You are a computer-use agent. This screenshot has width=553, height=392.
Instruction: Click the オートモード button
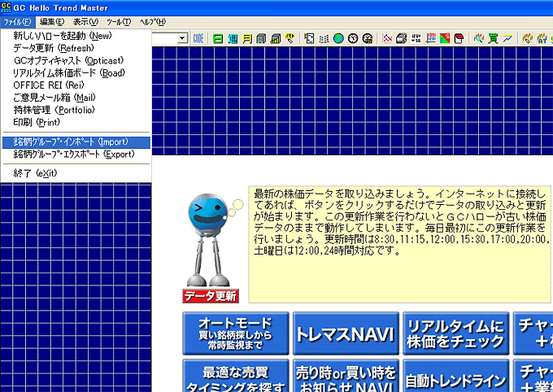tap(236, 333)
